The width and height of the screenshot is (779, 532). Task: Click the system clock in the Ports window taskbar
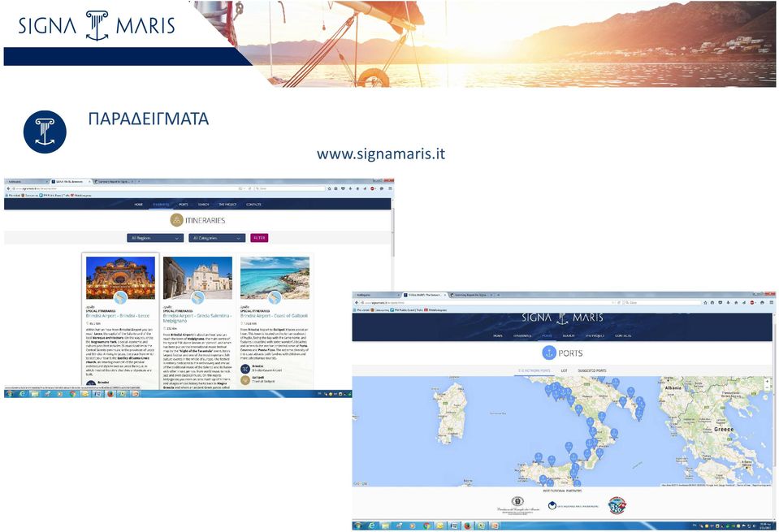pos(764,526)
